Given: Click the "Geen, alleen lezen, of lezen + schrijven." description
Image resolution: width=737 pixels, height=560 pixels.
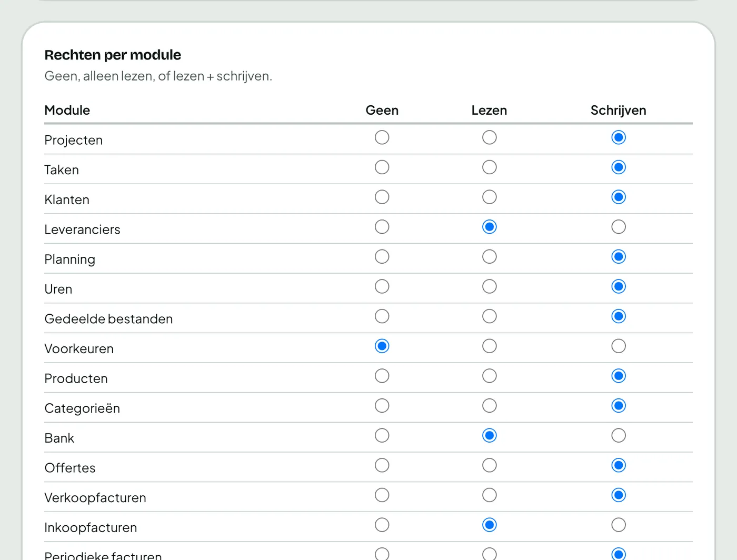Looking at the screenshot, I should [158, 76].
